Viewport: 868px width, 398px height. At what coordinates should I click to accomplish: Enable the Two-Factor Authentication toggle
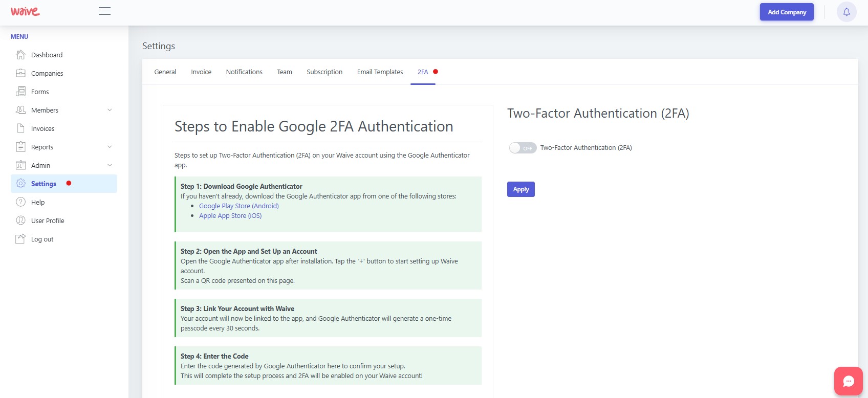[523, 148]
